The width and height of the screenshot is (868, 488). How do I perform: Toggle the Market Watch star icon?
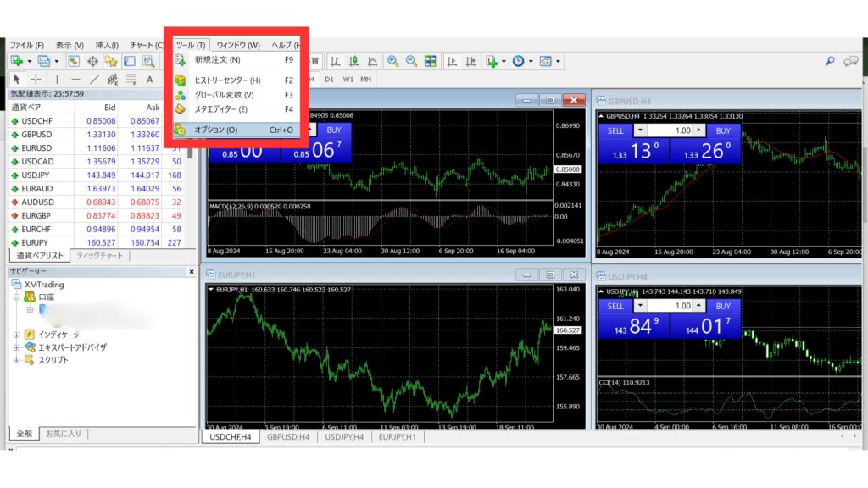[111, 61]
